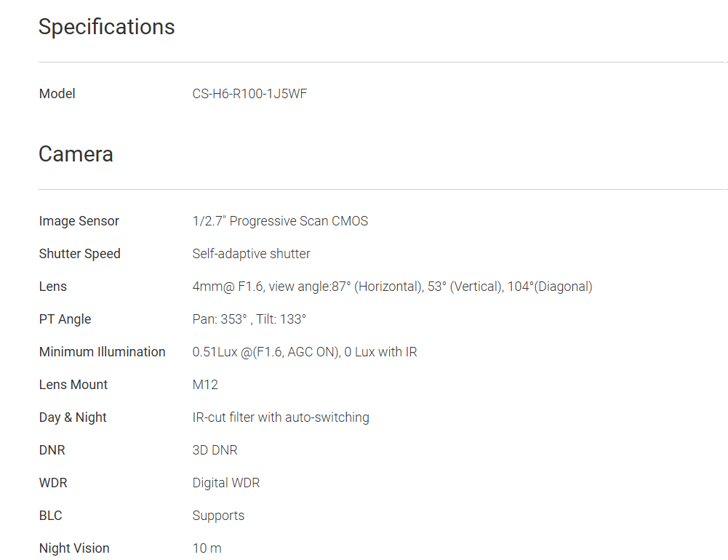Click the Day & Night label
The height and width of the screenshot is (560, 728).
pos(73,417)
